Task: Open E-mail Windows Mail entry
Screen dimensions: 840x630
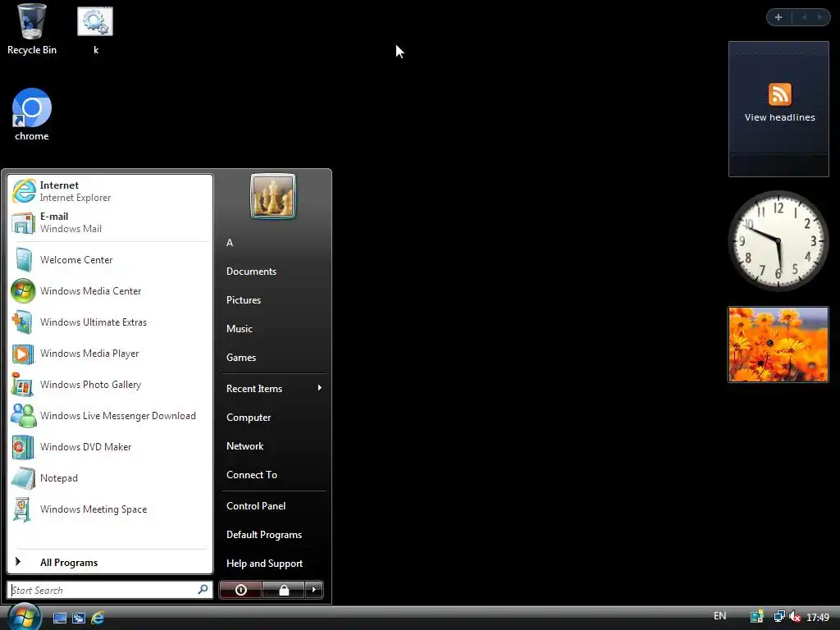Action: (x=110, y=222)
